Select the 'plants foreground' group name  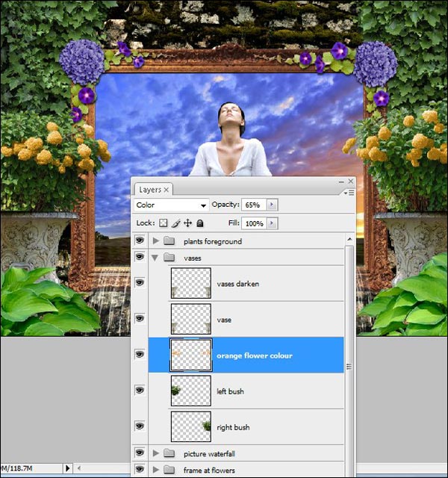click(x=213, y=241)
